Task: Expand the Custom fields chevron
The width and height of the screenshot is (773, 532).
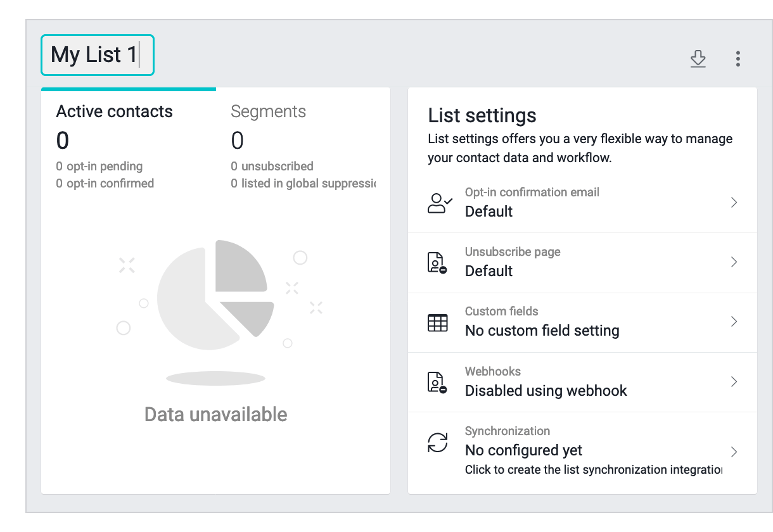Action: coord(734,322)
